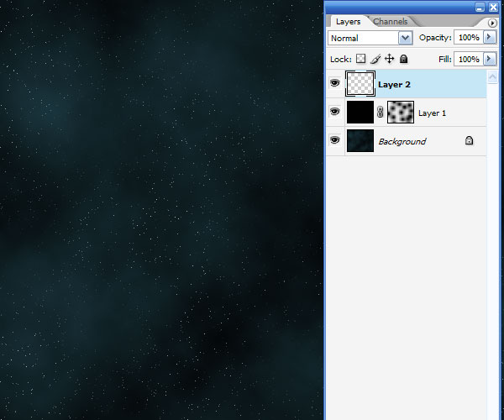The width and height of the screenshot is (504, 420).
Task: Click the Fill value field
Action: (469, 59)
